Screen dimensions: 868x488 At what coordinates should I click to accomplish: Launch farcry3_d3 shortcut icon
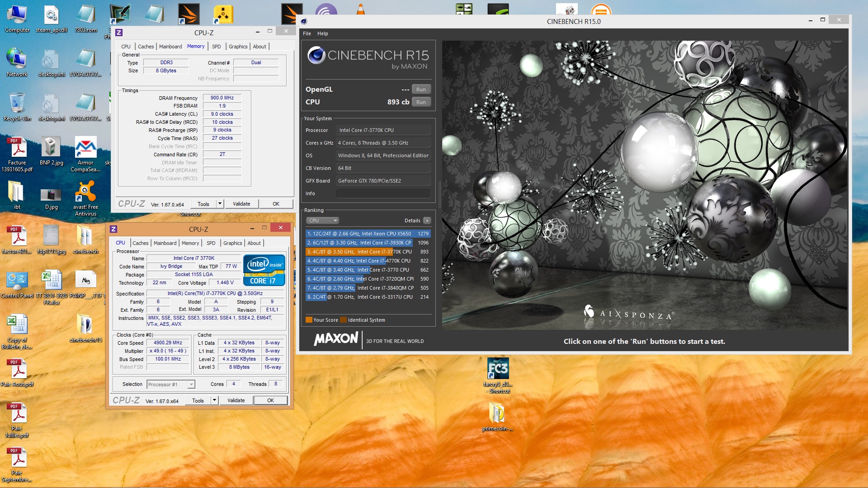click(x=498, y=375)
